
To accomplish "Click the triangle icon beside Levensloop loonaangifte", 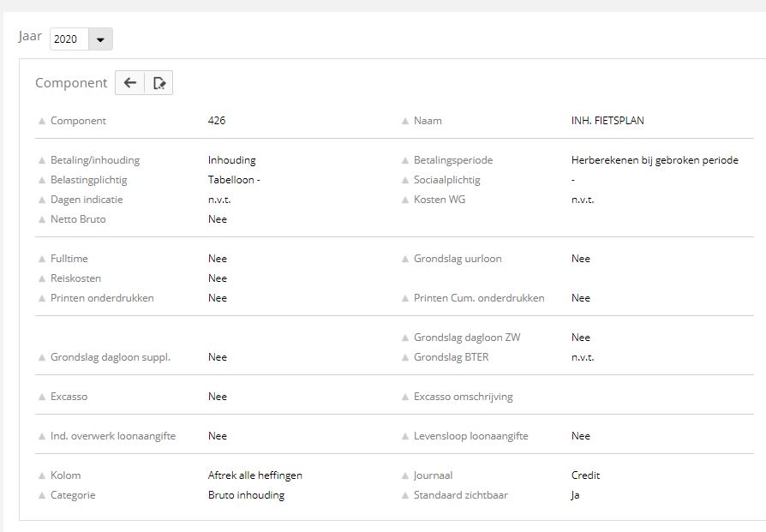I will (x=405, y=436).
